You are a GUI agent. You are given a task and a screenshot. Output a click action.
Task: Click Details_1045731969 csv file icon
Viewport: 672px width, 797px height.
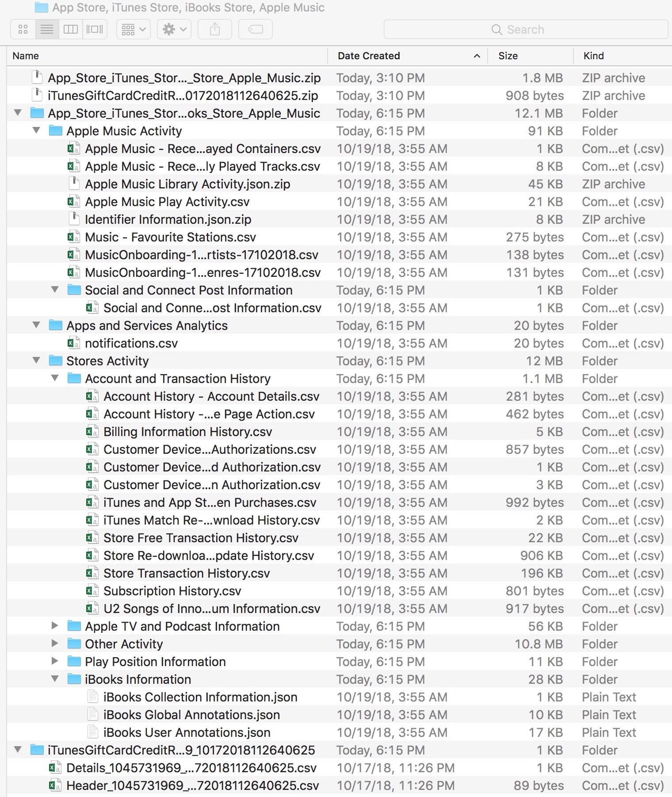[55, 768]
